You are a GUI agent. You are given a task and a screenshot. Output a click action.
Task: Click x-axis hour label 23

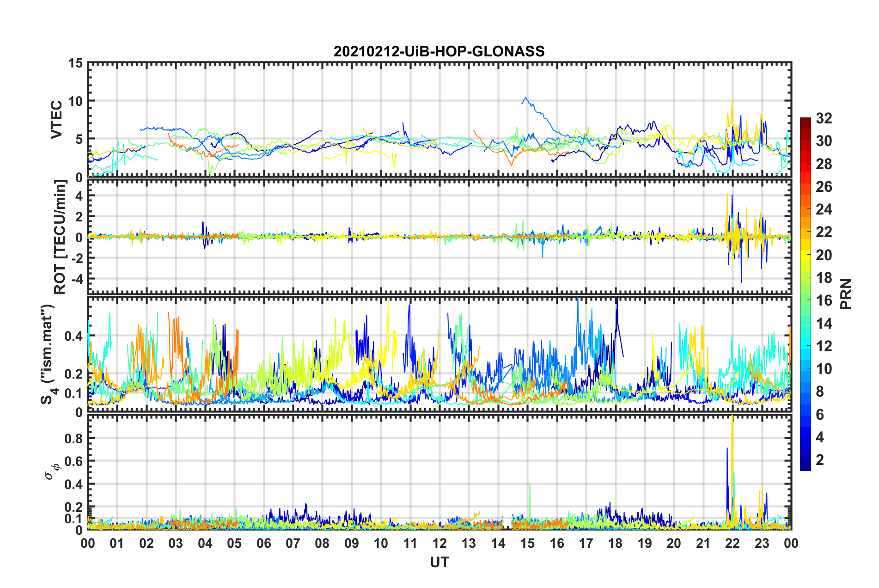(762, 543)
